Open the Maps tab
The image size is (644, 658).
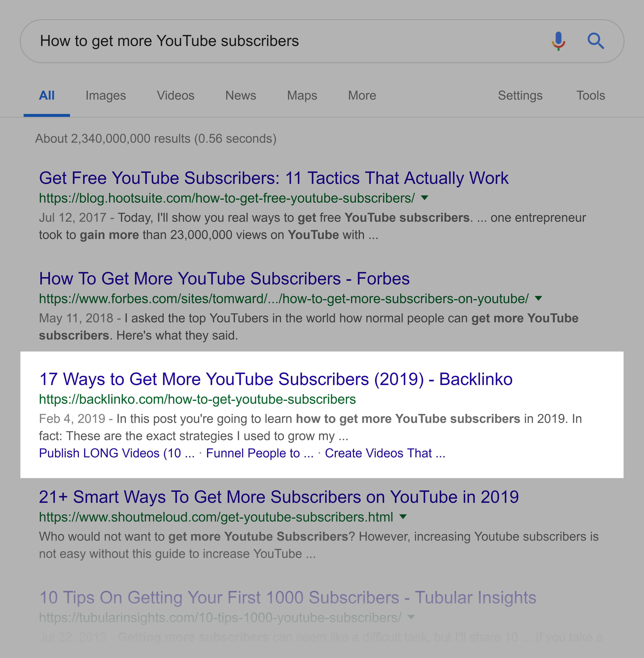coord(302,96)
